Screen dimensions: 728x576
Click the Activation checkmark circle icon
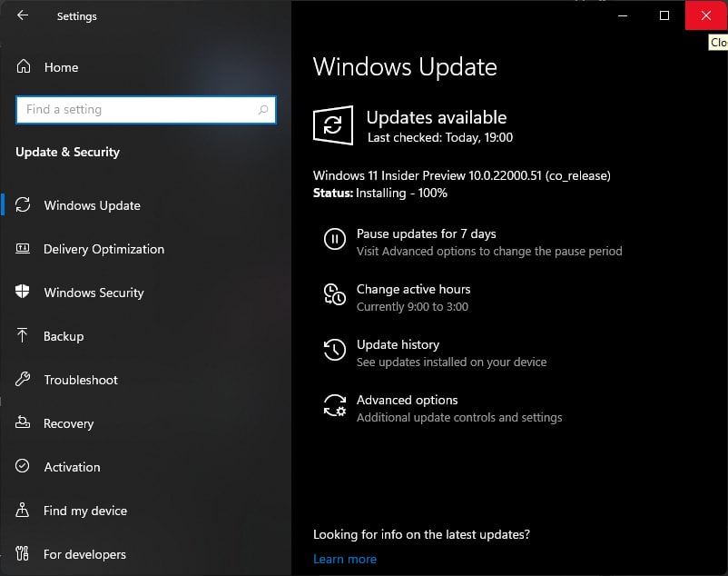(x=23, y=466)
